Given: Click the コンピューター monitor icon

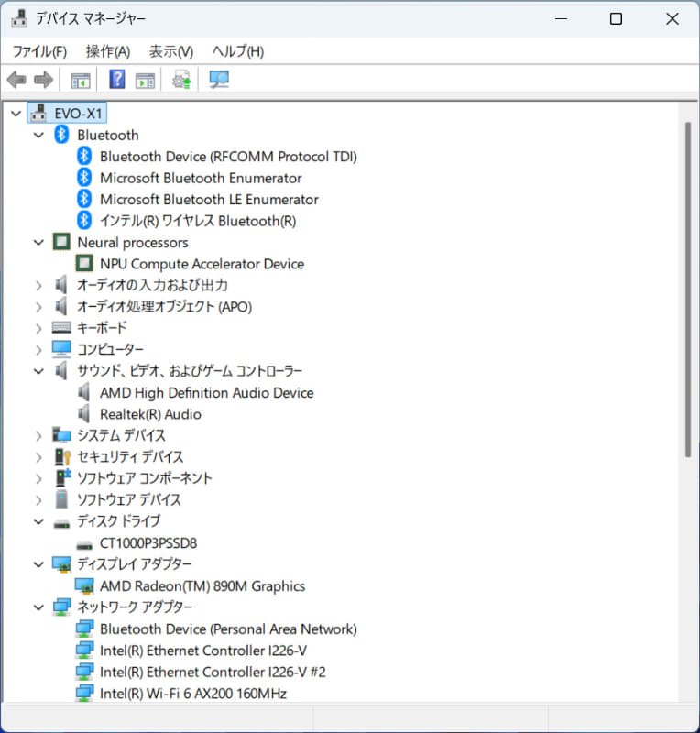Looking at the screenshot, I should tap(61, 349).
